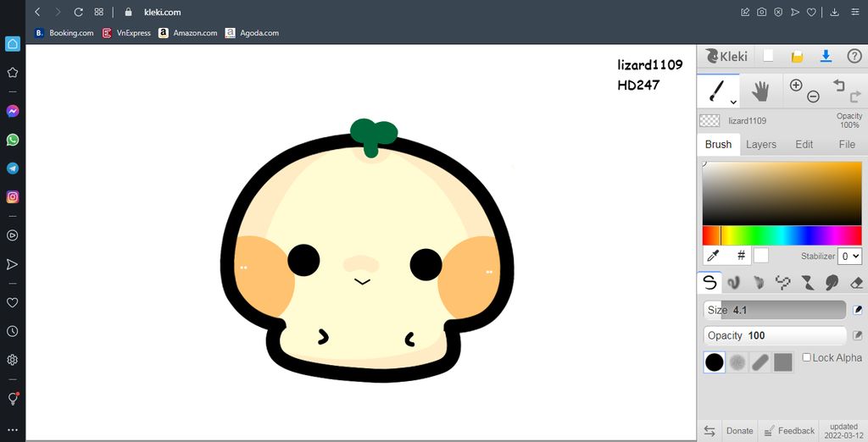Screen dimensions: 868x442
Task: Open the Stabilizer dropdown
Action: tap(849, 256)
